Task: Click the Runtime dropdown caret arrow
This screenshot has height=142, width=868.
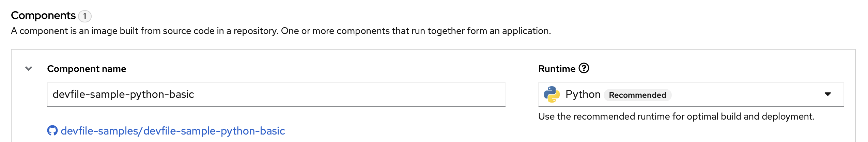Action: coord(827,94)
